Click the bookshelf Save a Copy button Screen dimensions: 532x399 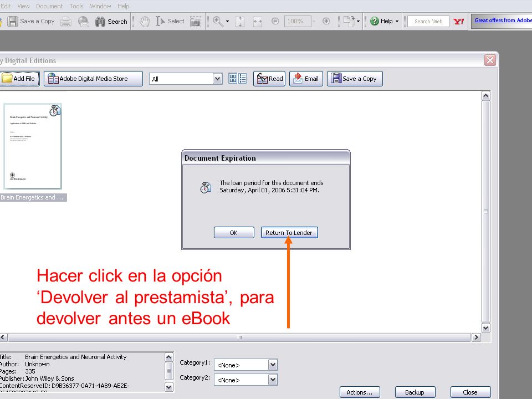point(355,79)
